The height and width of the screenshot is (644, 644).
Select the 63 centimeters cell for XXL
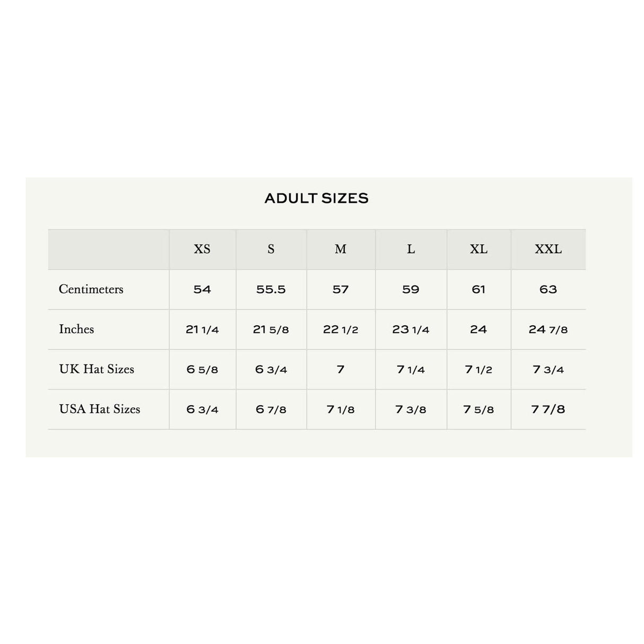[548, 290]
